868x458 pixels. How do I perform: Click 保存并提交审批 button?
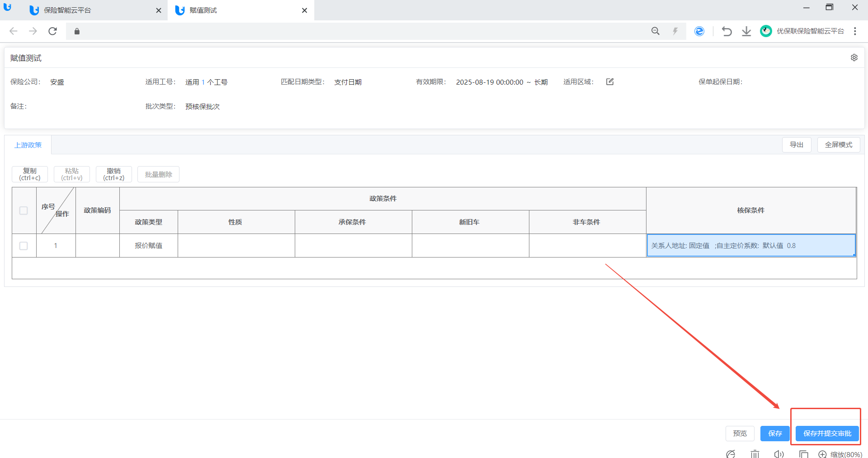(827, 434)
